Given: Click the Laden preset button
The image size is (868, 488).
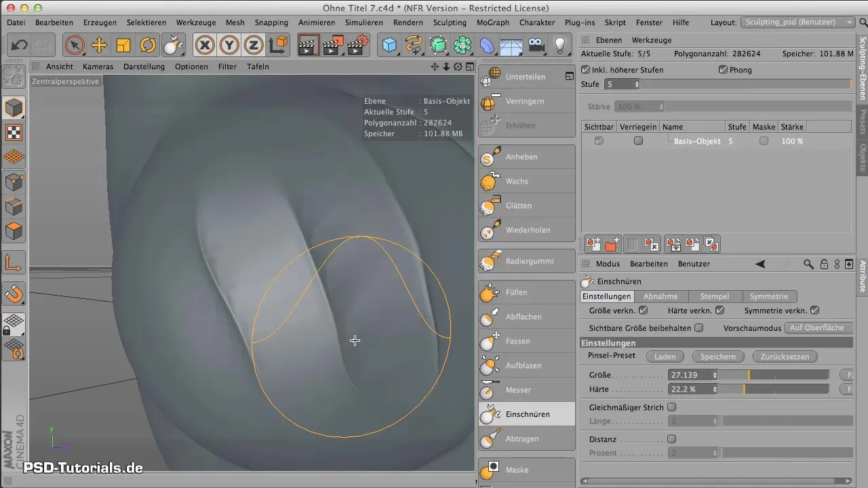Looking at the screenshot, I should point(665,356).
